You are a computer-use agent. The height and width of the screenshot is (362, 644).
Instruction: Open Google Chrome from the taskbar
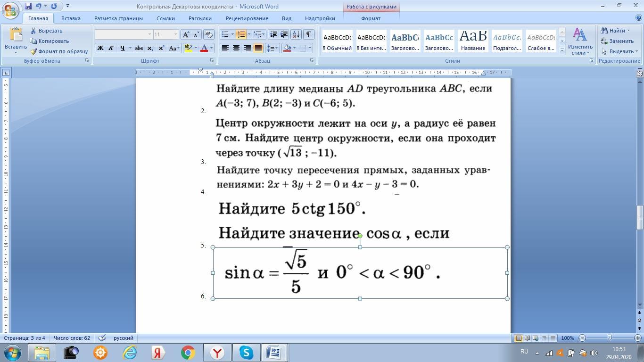(x=188, y=353)
